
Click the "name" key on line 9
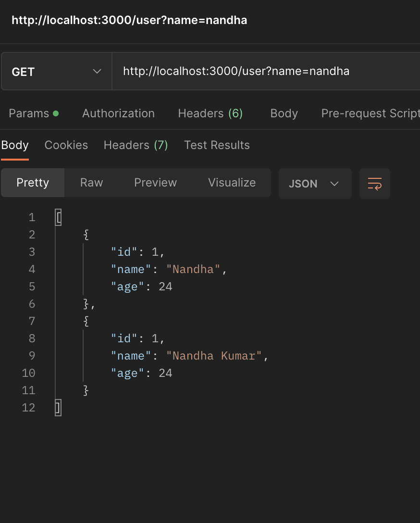click(x=131, y=356)
